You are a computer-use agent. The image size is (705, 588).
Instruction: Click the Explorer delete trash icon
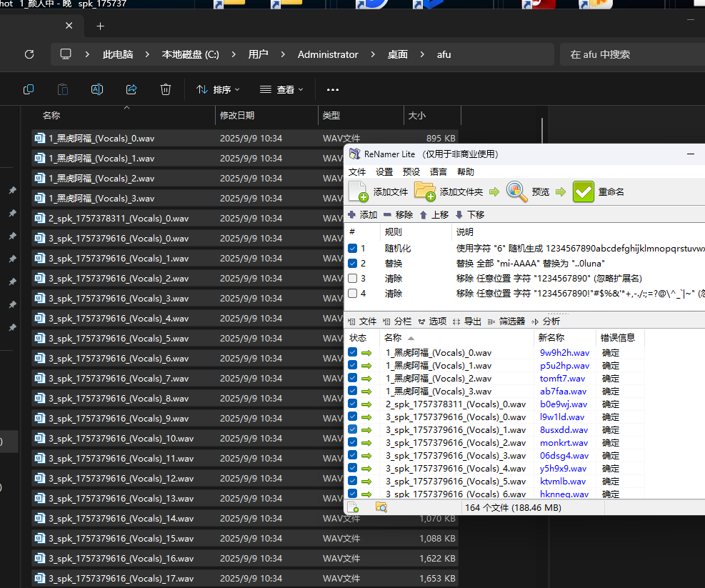166,89
